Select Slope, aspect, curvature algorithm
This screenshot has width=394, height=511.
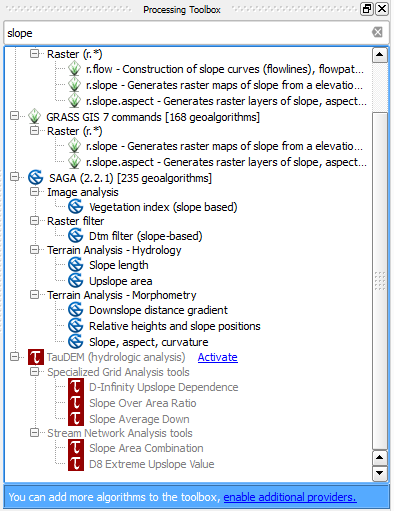[149, 342]
